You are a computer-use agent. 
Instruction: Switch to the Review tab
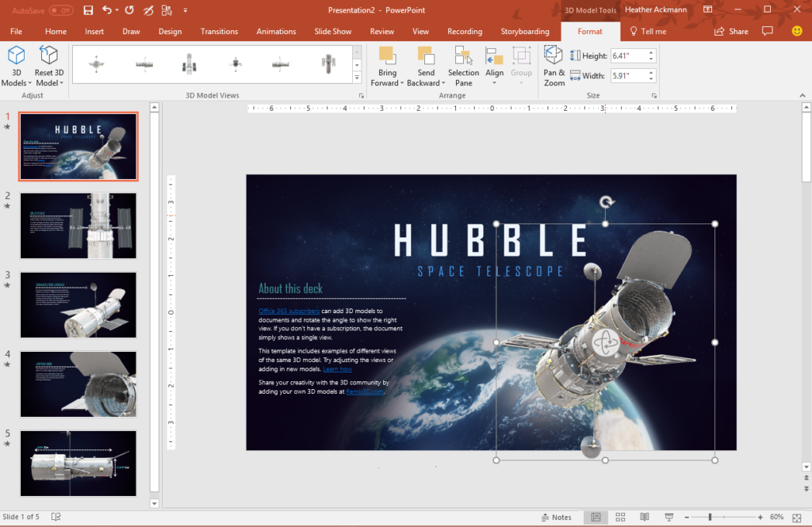pos(381,32)
